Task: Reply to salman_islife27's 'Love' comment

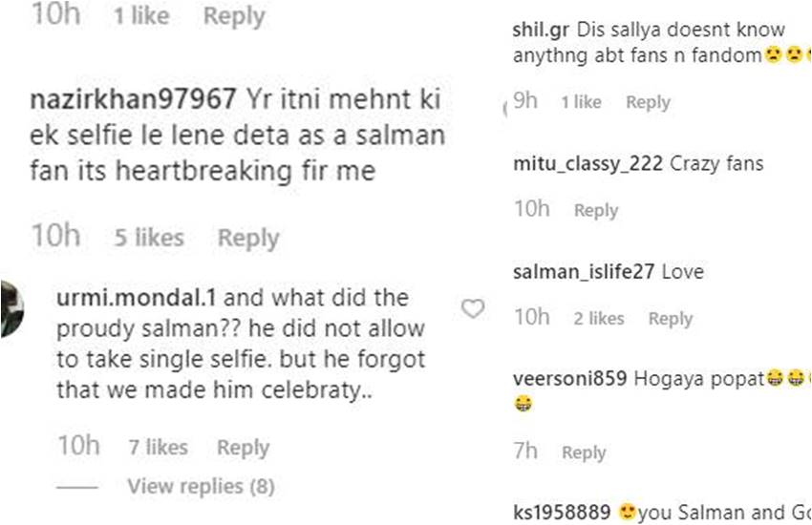Action: click(x=670, y=319)
